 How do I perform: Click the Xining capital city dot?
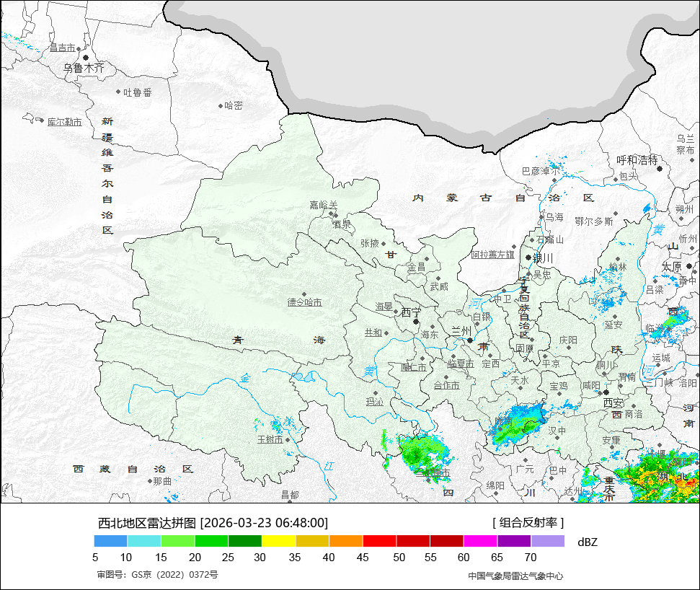click(x=416, y=322)
